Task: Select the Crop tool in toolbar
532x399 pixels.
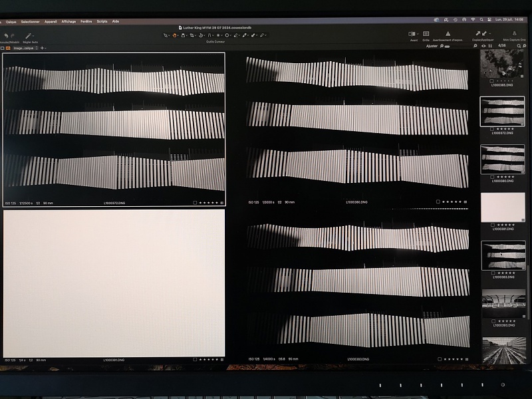Action: click(192, 35)
